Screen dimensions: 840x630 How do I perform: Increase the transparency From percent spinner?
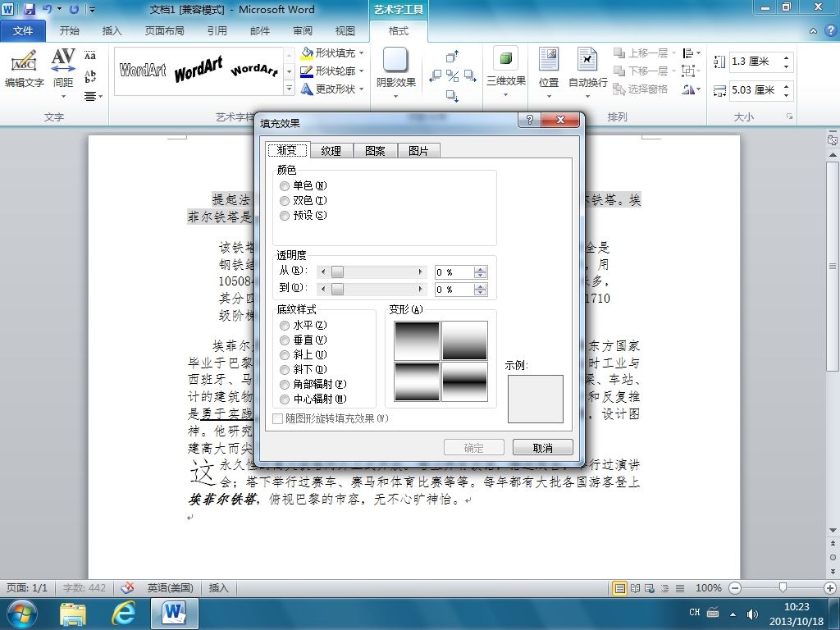(480, 269)
